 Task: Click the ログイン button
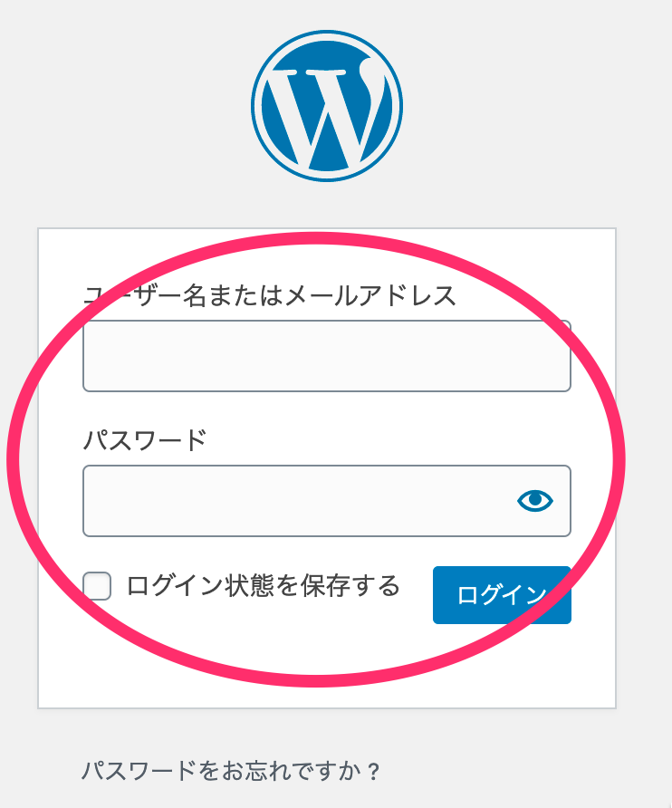pyautogui.click(x=502, y=595)
